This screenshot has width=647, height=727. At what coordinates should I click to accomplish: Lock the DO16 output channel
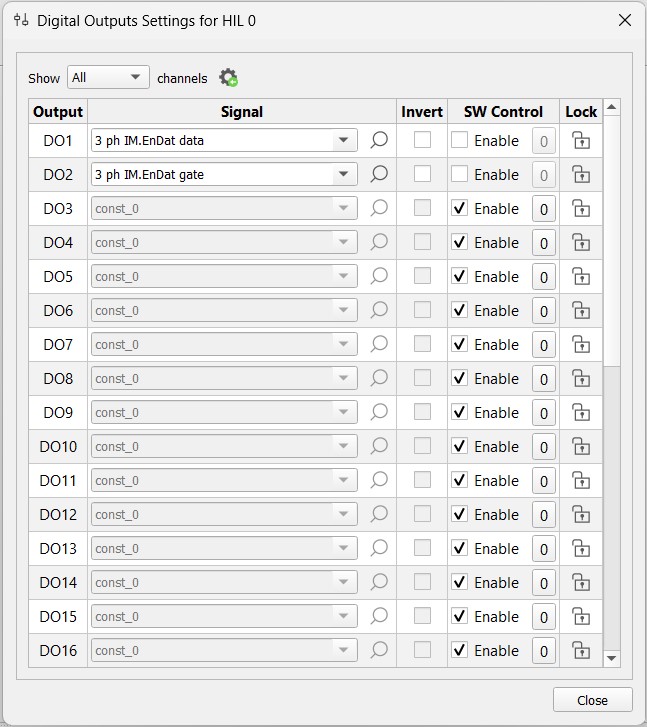tap(580, 651)
